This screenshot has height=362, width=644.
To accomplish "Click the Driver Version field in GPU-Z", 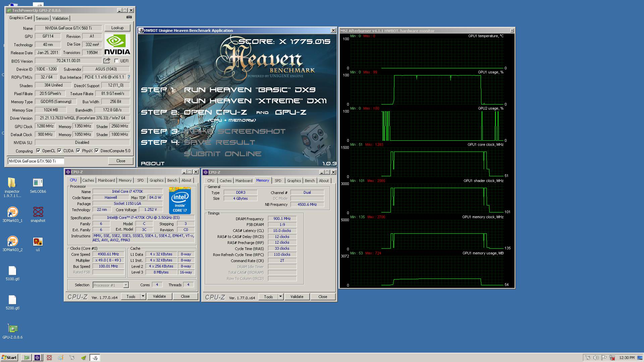I will click(x=82, y=118).
